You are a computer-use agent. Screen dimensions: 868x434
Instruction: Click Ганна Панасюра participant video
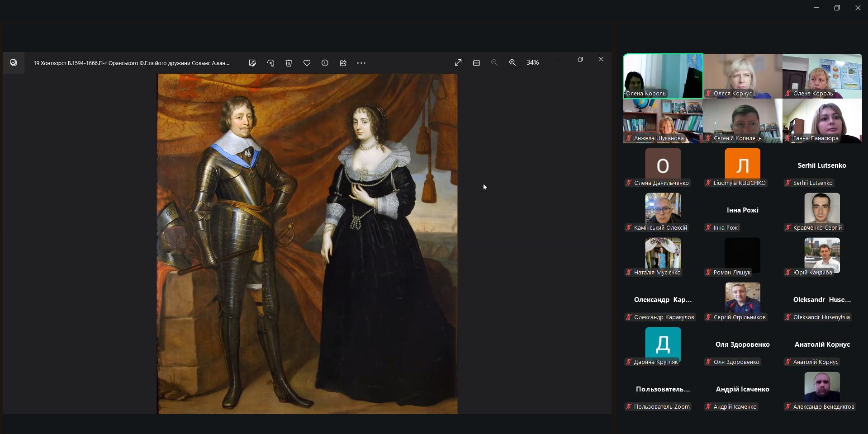pyautogui.click(x=822, y=121)
